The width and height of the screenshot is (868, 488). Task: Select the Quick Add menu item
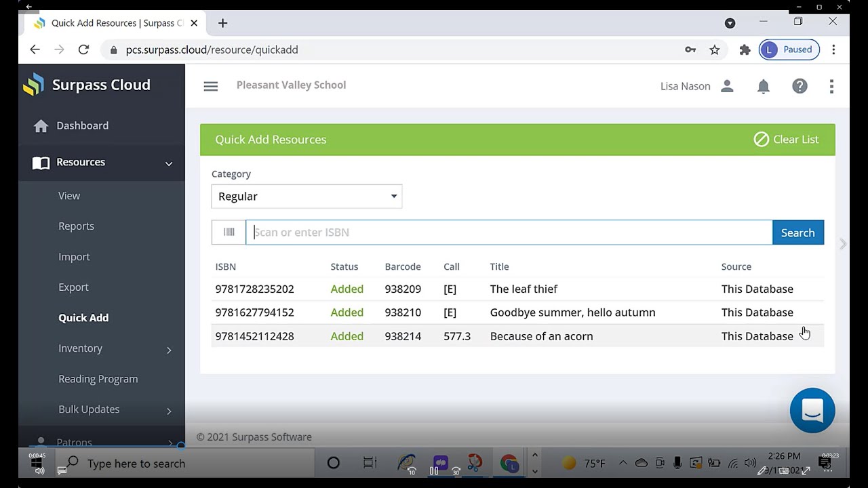click(x=83, y=317)
